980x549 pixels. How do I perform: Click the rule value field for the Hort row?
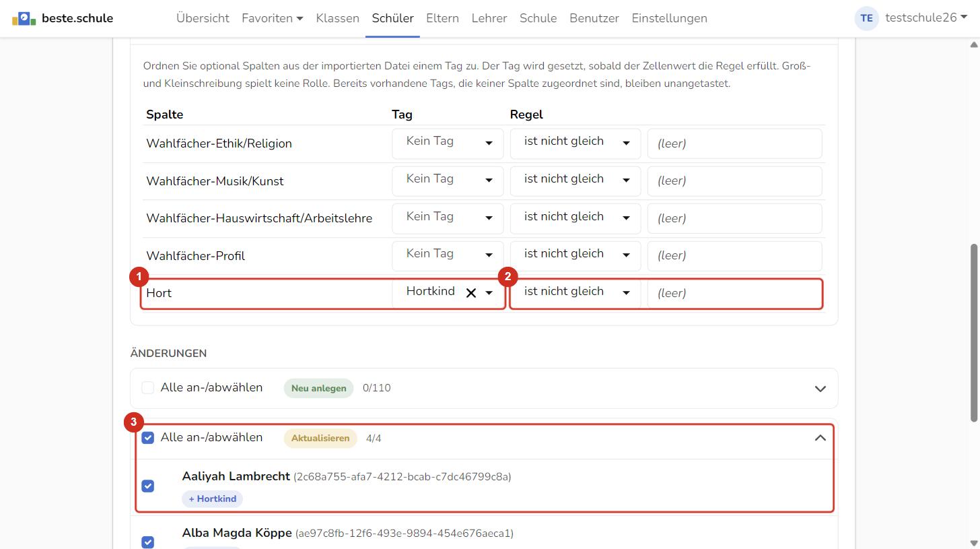coord(734,293)
